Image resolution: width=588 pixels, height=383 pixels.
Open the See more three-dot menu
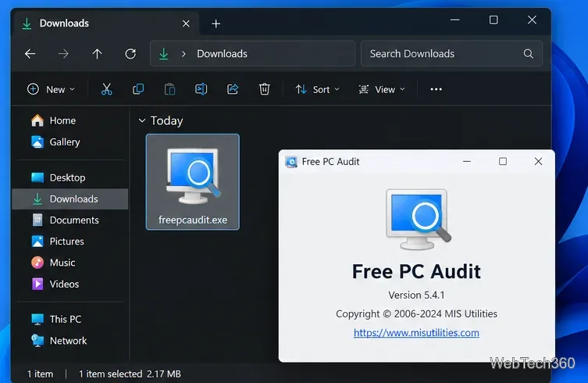tap(436, 89)
